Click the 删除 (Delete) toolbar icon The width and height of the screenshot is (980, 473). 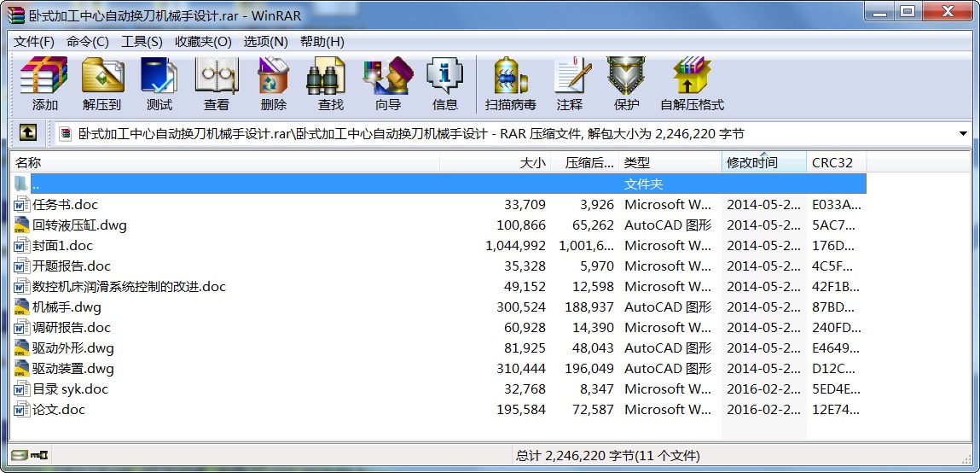point(274,84)
